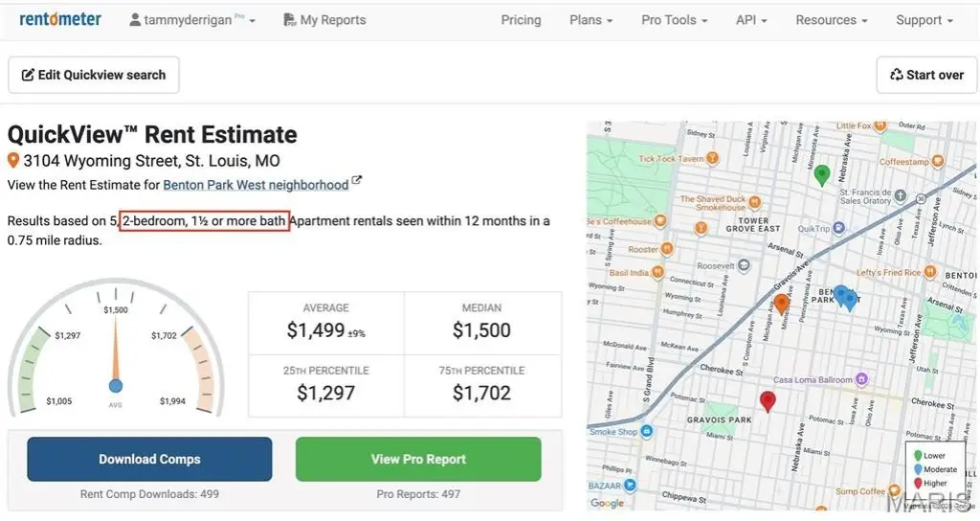The image size is (980, 521).
Task: Click the Casa Loma Ballroom map pin
Action: click(x=862, y=379)
